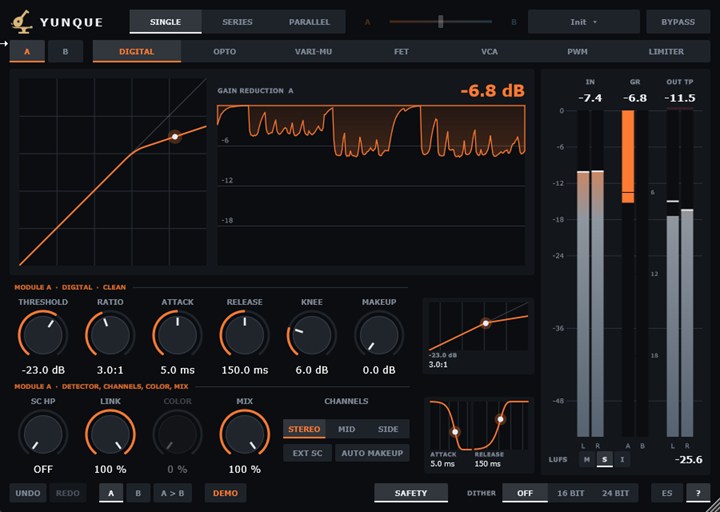The width and height of the screenshot is (720, 512).
Task: Click the SC HP filter knob
Action: click(x=43, y=433)
